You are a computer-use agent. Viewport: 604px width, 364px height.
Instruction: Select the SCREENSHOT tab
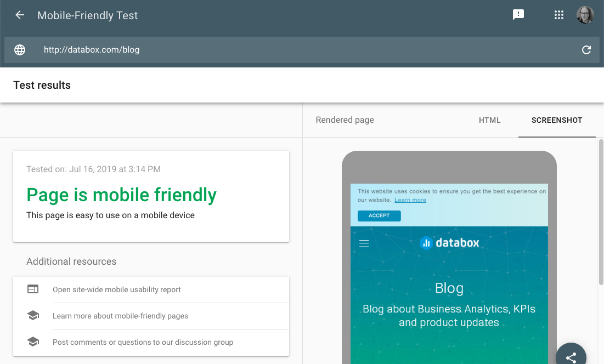coord(557,120)
